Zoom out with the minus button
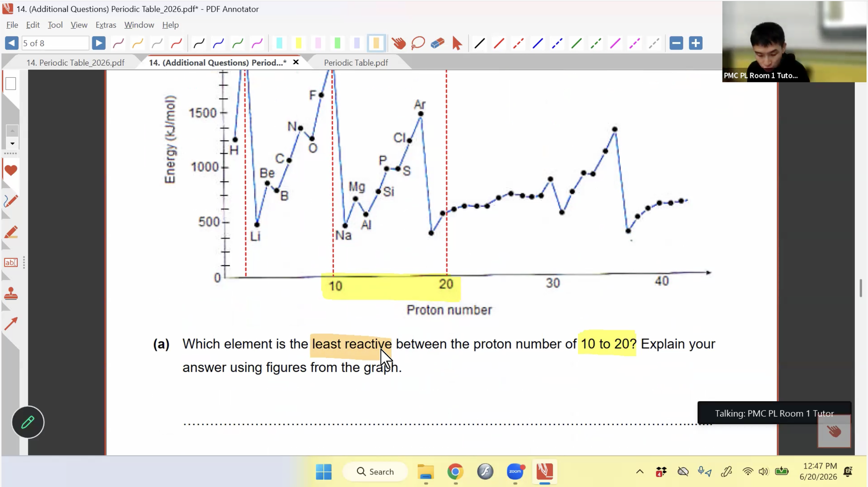 point(676,43)
